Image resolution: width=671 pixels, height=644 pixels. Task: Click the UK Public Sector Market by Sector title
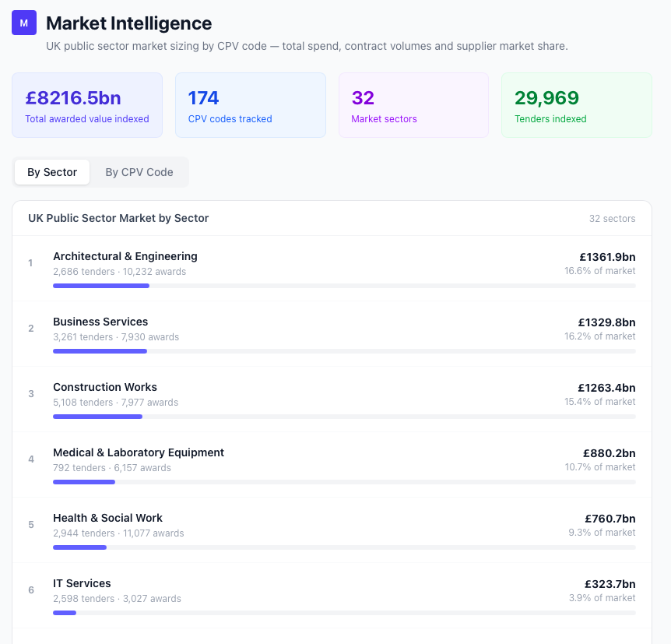[x=118, y=218]
